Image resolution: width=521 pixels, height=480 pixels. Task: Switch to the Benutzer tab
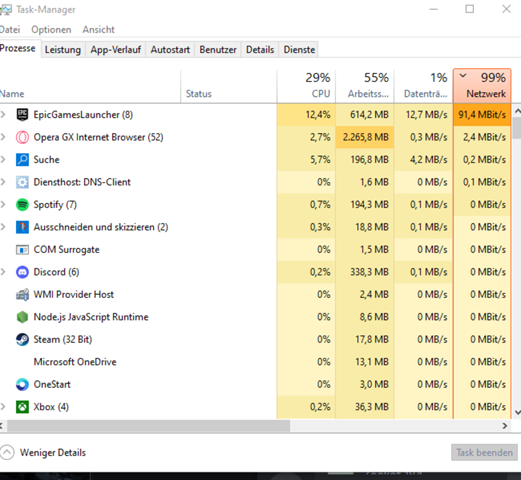click(218, 50)
